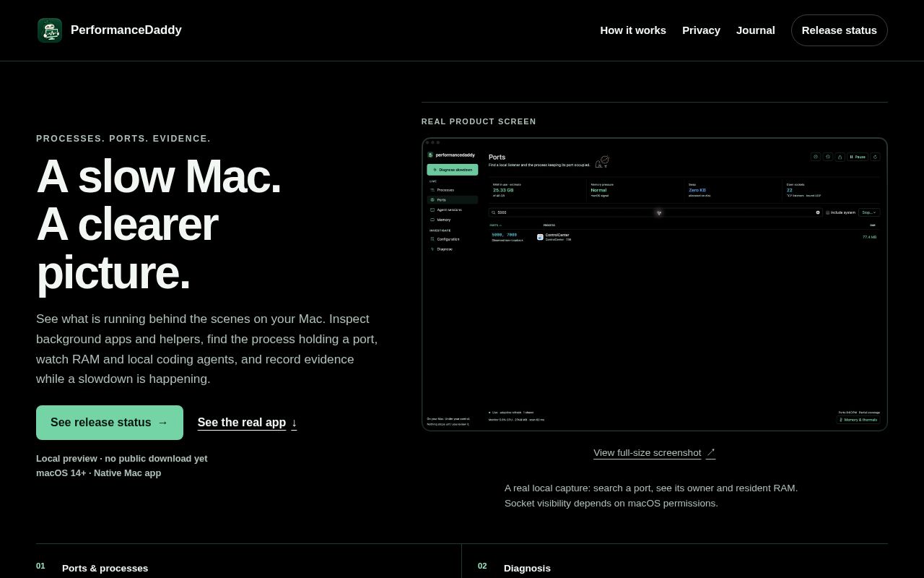
Task: Click the green See release status button
Action: [x=110, y=423]
